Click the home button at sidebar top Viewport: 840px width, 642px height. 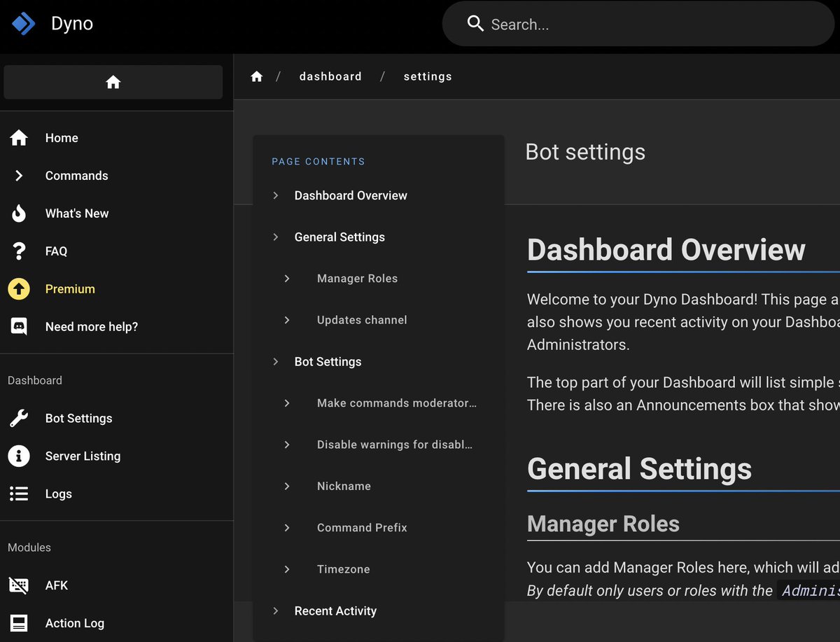point(113,83)
